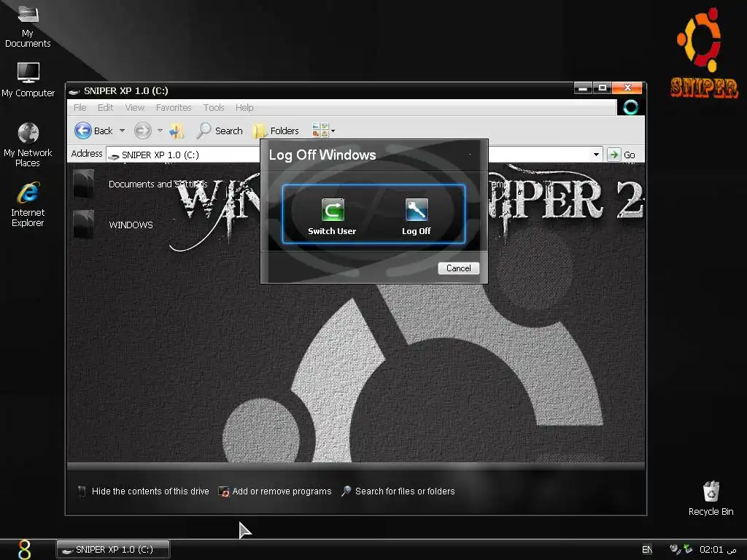Click the Go button arrow

[x=614, y=155]
